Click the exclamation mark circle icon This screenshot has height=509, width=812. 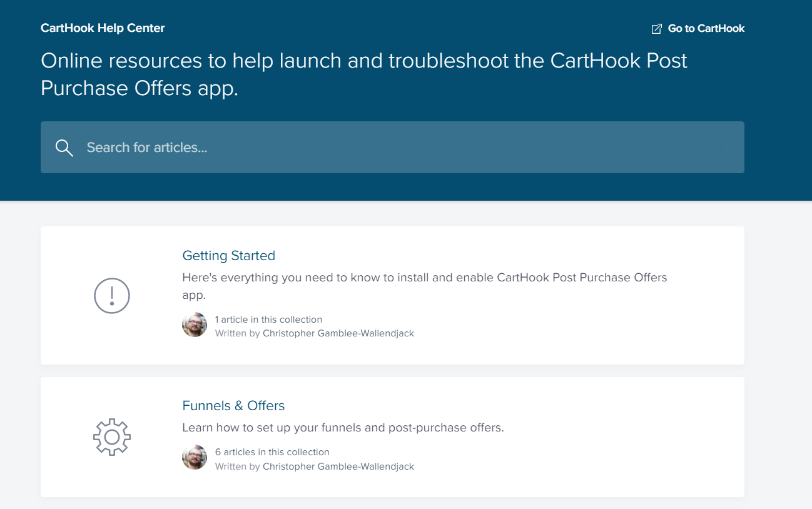point(112,296)
